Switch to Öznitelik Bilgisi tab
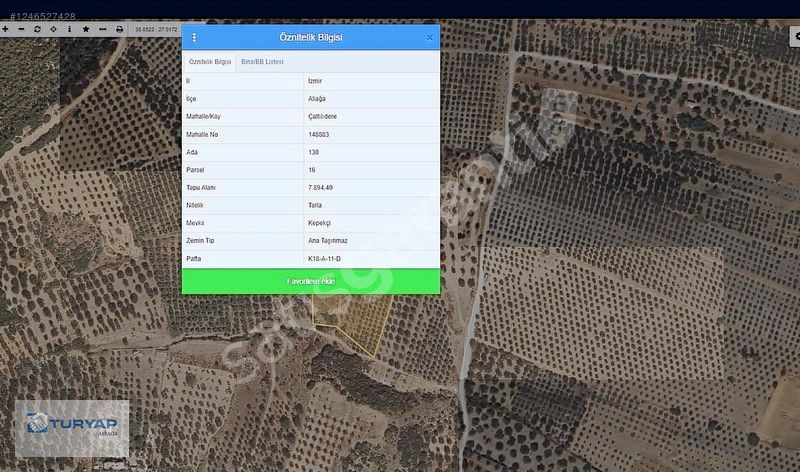 pos(210,62)
